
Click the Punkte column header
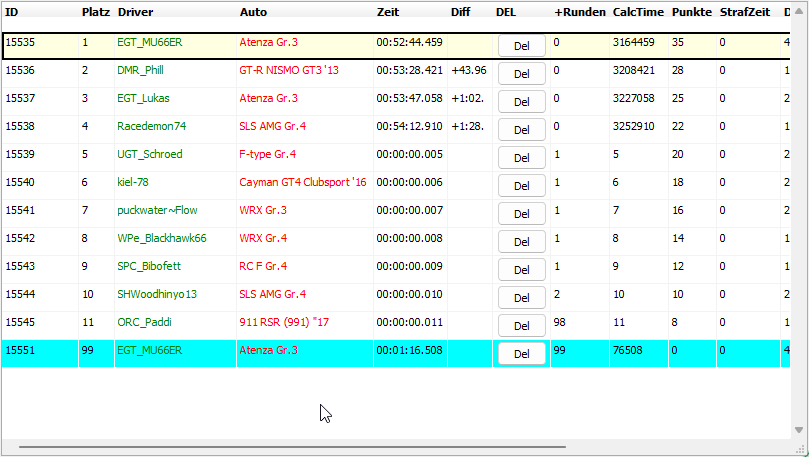[x=691, y=12]
